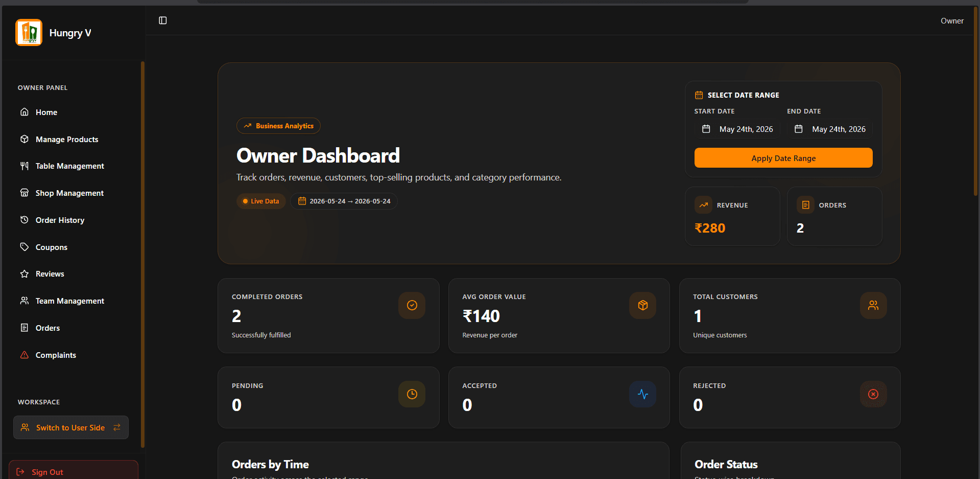Click the Live Data badge
The image size is (980, 479).
[261, 201]
